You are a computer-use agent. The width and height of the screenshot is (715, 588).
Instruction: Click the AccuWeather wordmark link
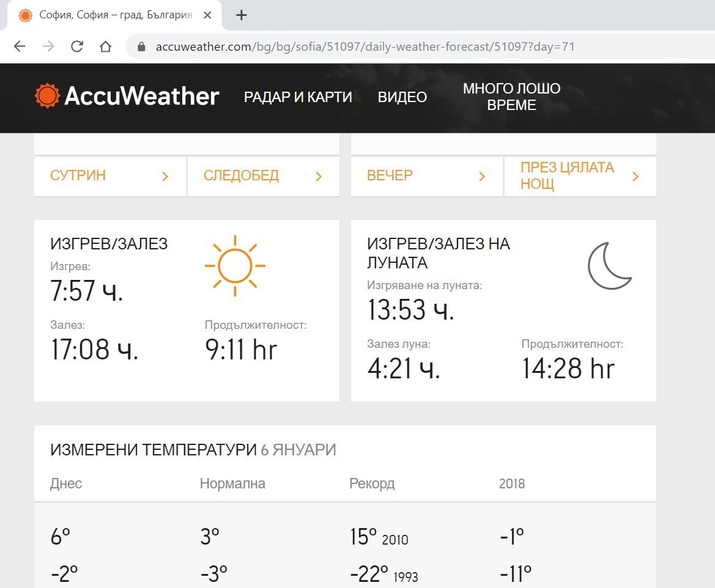(141, 96)
